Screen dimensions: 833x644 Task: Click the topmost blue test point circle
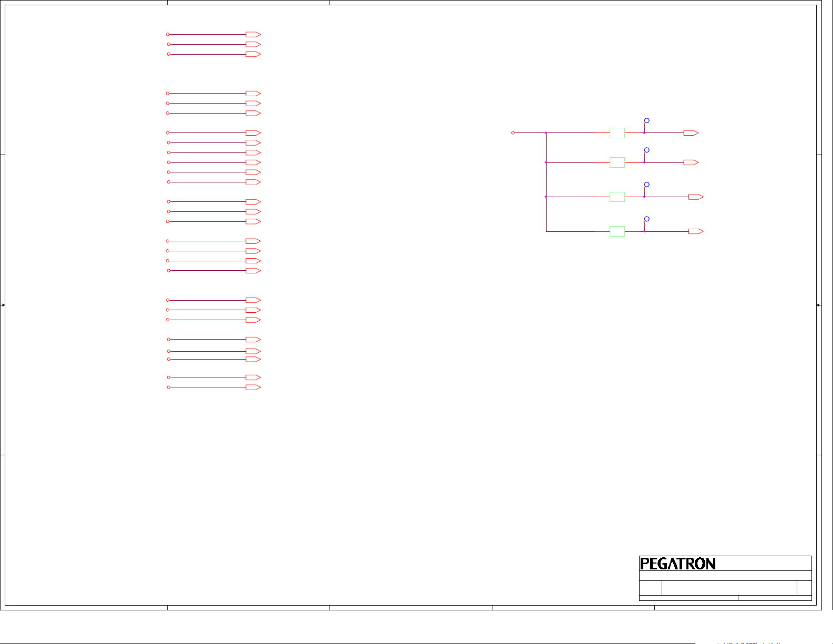647,120
